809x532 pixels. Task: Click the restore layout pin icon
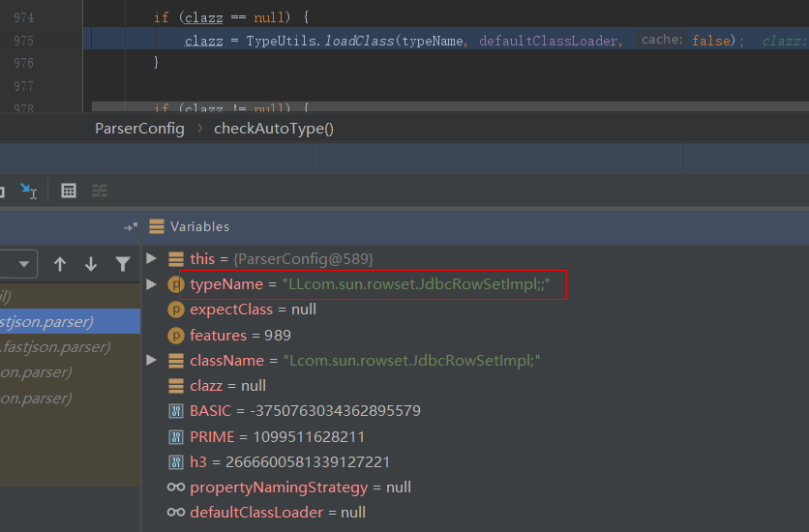coord(131,226)
